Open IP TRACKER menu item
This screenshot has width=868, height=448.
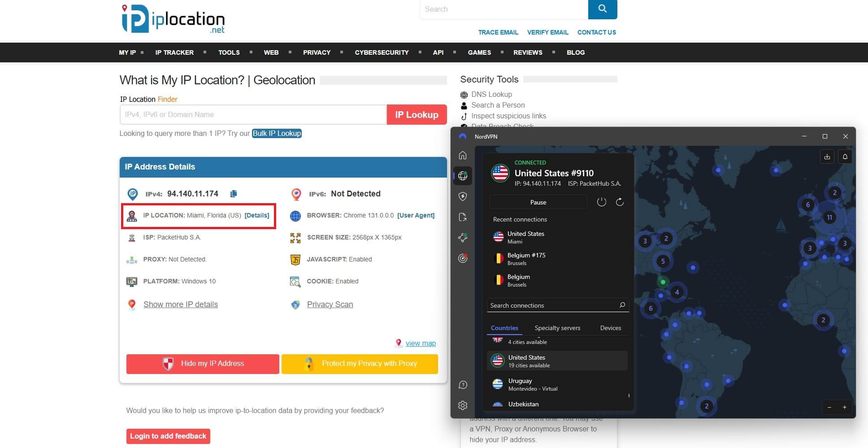click(174, 52)
